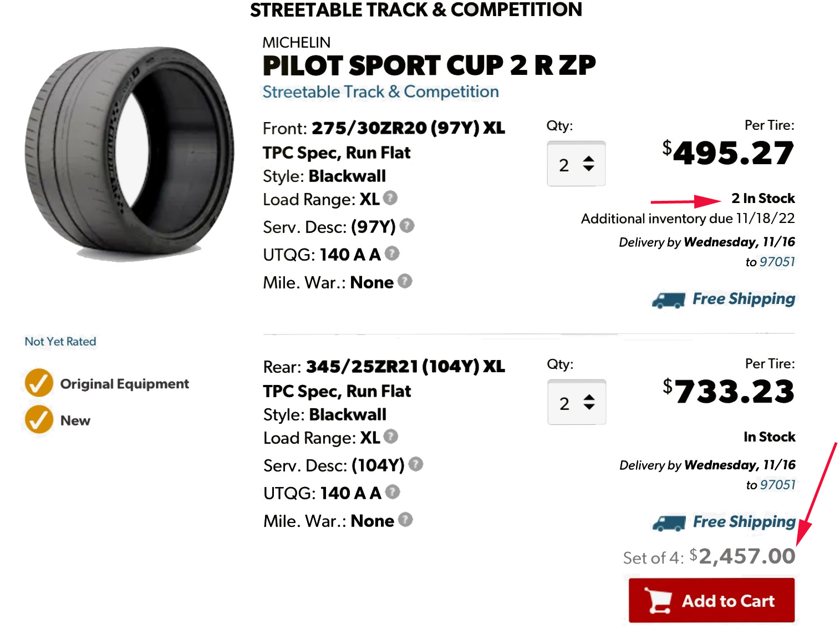The image size is (840, 639).
Task: Toggle the New checkmark badge
Action: tap(39, 420)
